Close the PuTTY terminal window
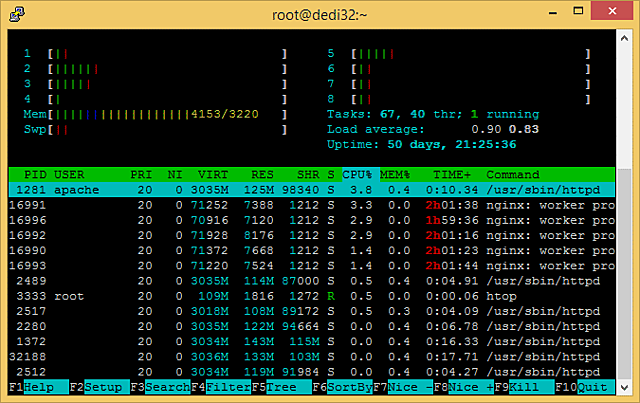Screen dimensions: 640x403 (x=612, y=11)
